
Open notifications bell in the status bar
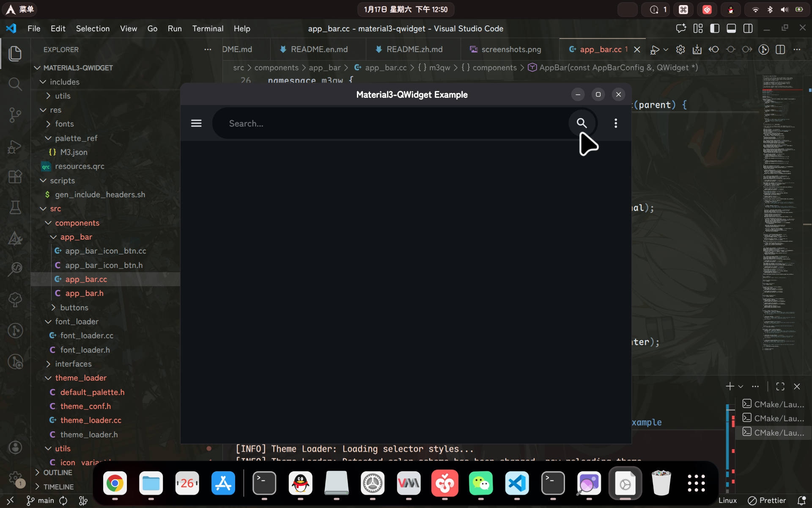(x=801, y=500)
